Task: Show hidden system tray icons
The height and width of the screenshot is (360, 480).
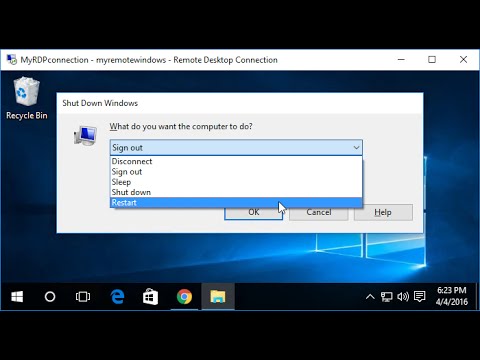Action: pyautogui.click(x=370, y=296)
